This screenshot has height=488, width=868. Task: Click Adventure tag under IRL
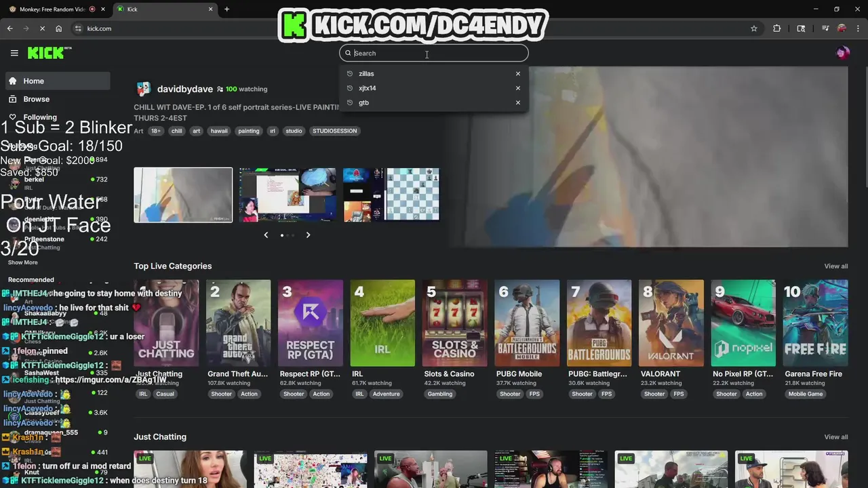(386, 394)
